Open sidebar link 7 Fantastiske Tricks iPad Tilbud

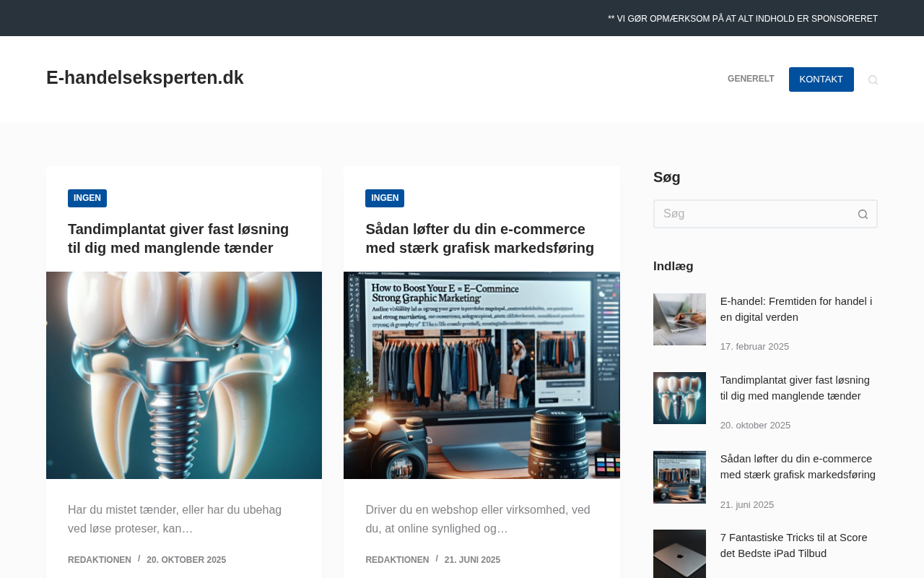(x=794, y=545)
